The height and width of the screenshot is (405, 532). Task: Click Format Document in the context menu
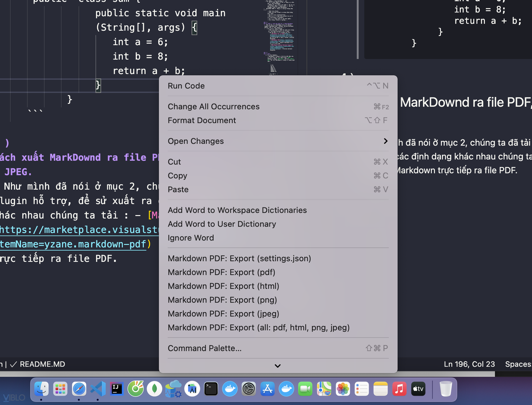pyautogui.click(x=278, y=120)
